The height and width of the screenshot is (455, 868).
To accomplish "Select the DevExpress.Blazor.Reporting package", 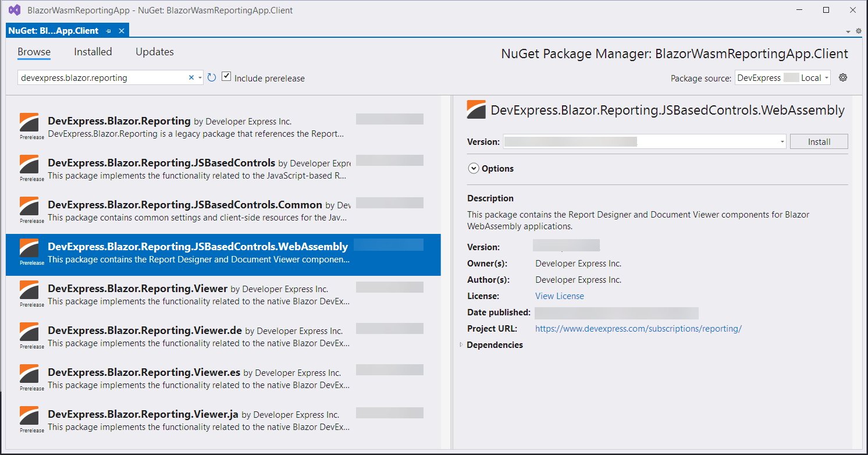I will coord(223,127).
